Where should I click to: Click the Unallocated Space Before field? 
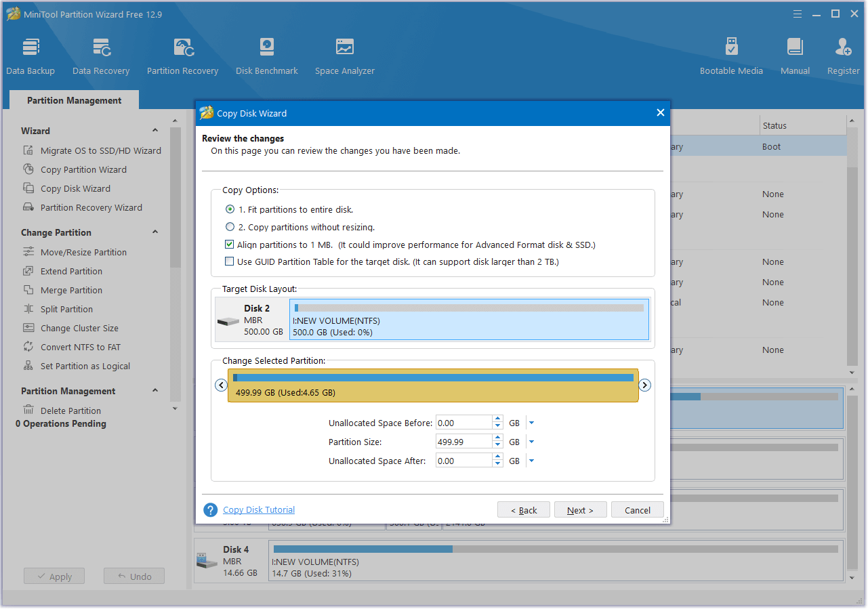pos(464,423)
